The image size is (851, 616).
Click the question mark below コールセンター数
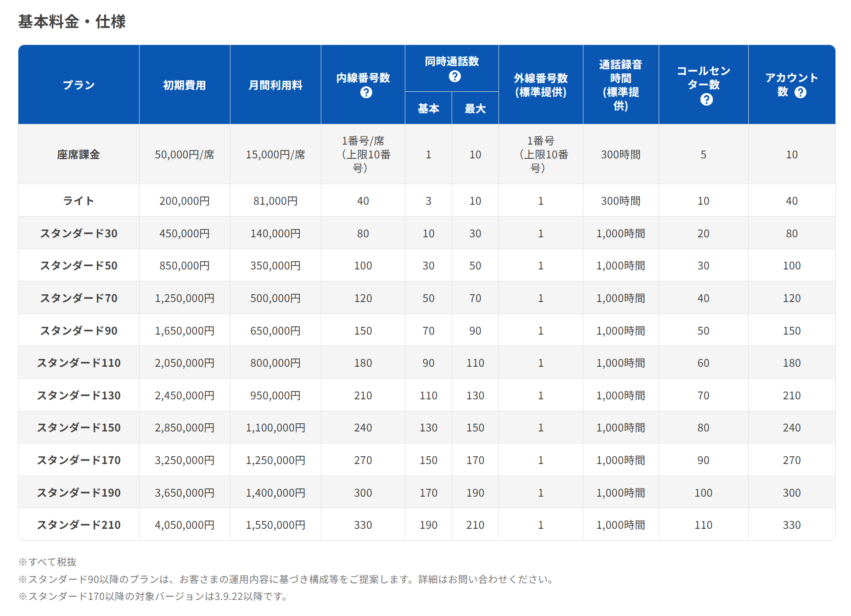click(706, 100)
